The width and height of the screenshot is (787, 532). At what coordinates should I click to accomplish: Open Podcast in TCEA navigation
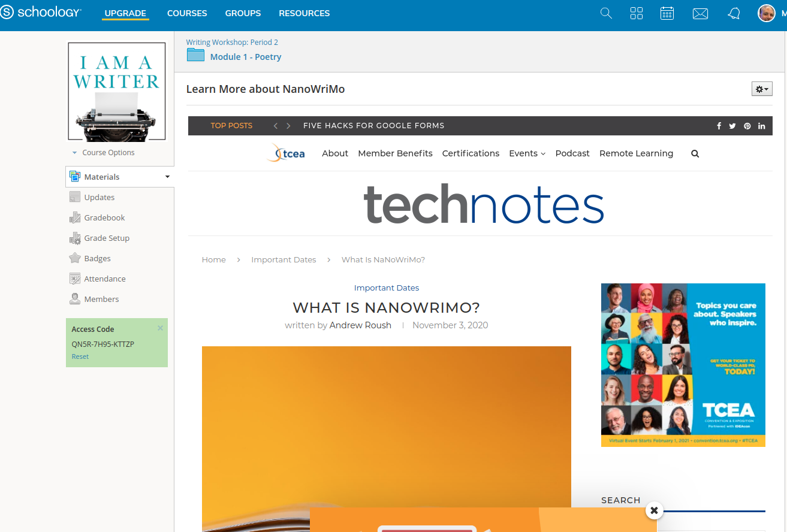point(572,153)
